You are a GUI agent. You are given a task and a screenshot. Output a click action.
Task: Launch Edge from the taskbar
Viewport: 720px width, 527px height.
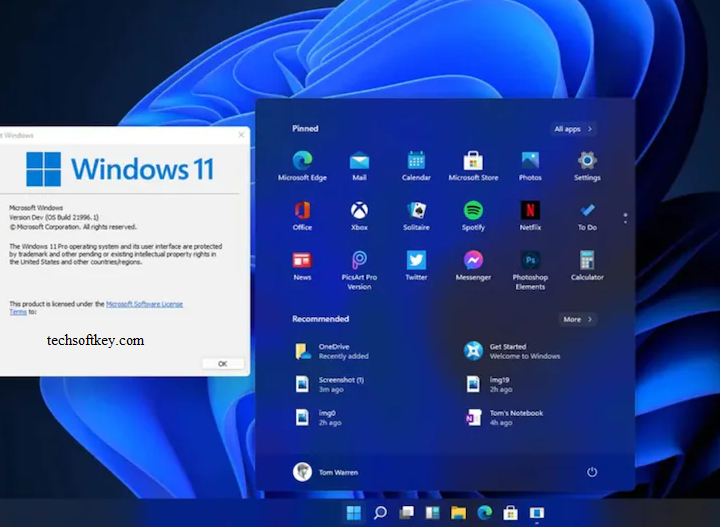(x=484, y=512)
